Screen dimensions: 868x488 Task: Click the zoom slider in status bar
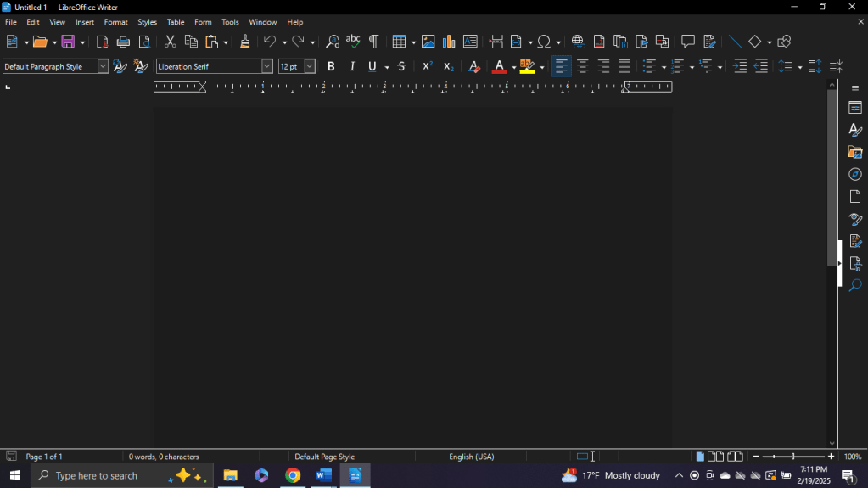tap(792, 457)
